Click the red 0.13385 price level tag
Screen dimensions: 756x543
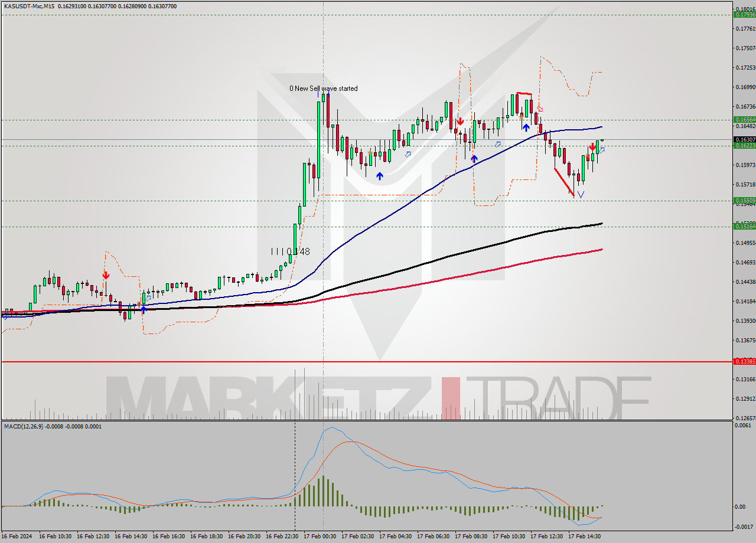[x=744, y=361]
